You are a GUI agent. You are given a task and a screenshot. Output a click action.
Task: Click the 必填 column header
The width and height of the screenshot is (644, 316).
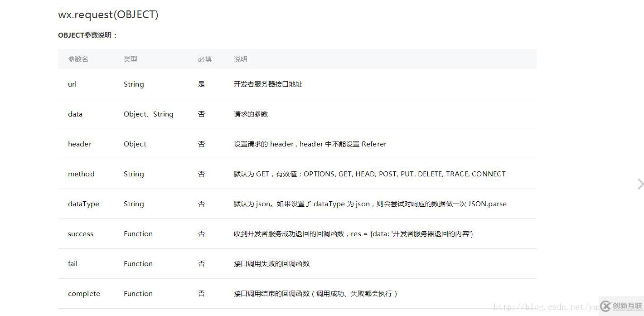pyautogui.click(x=204, y=59)
